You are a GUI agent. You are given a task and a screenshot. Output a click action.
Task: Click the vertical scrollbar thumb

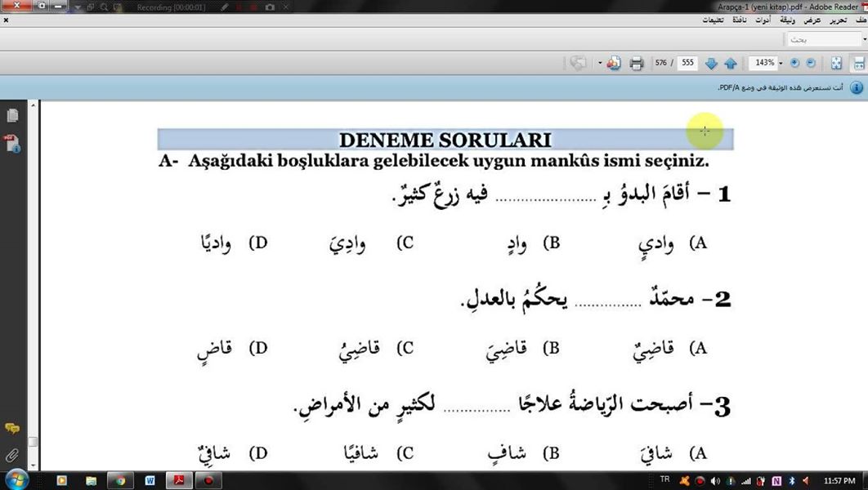pos(33,441)
